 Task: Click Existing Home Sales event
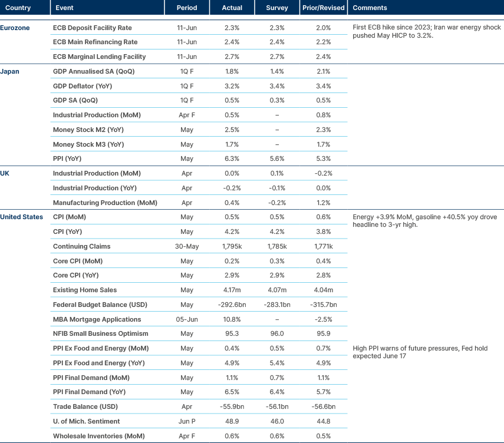[85, 290]
